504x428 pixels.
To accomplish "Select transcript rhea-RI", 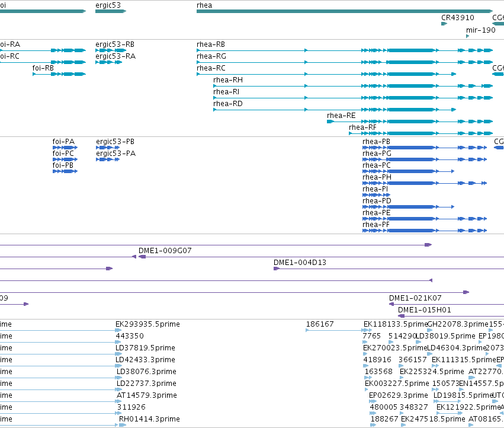I will coord(353,98).
